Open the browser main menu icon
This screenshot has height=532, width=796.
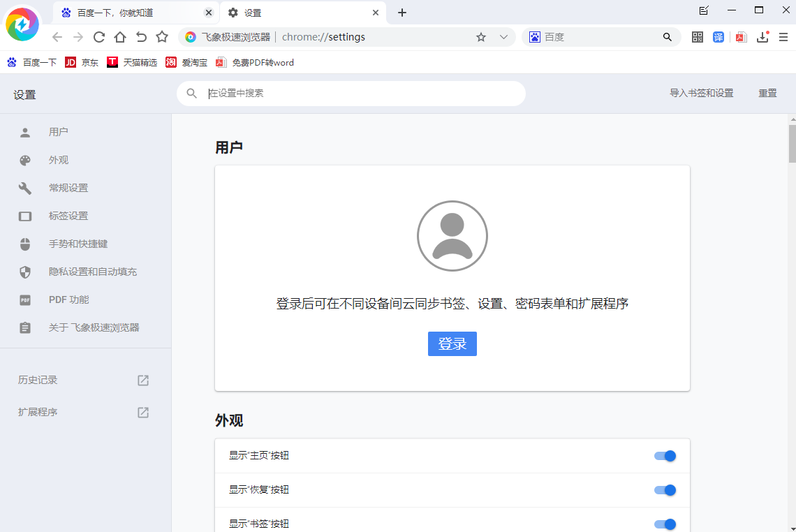(784, 37)
